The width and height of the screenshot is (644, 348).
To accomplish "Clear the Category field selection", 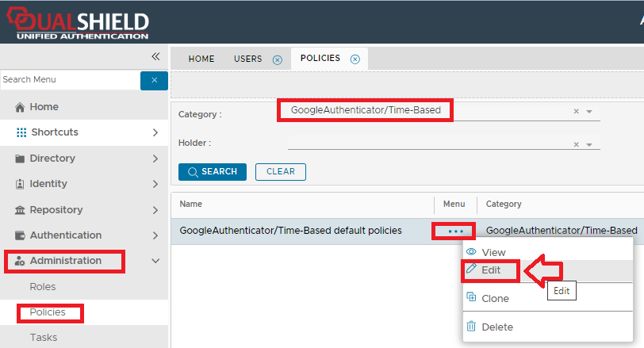I will point(577,112).
